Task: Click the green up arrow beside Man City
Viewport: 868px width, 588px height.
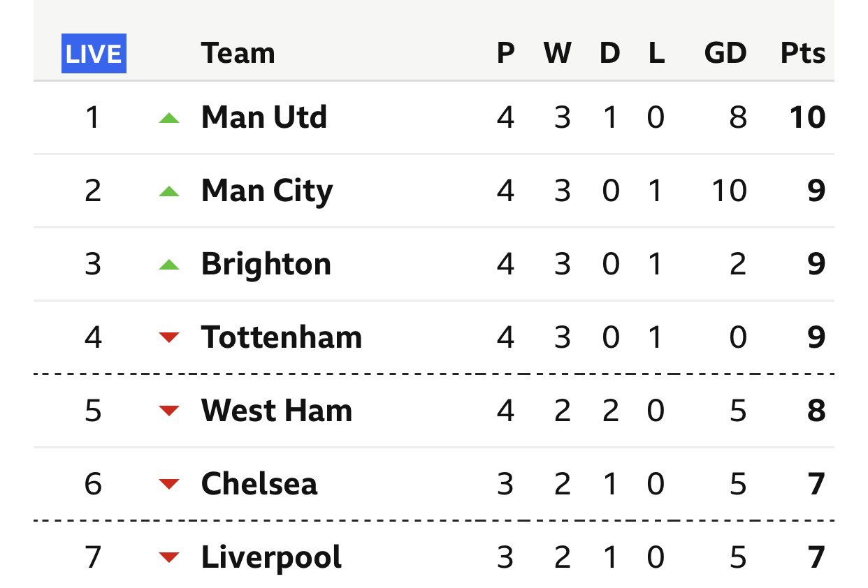Action: point(169,191)
